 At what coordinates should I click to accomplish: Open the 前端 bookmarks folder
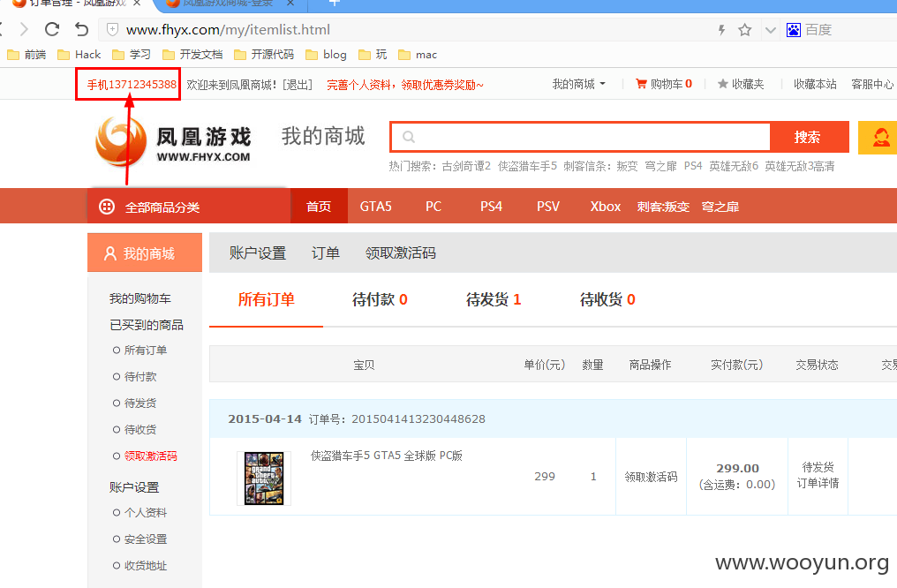[x=26, y=55]
